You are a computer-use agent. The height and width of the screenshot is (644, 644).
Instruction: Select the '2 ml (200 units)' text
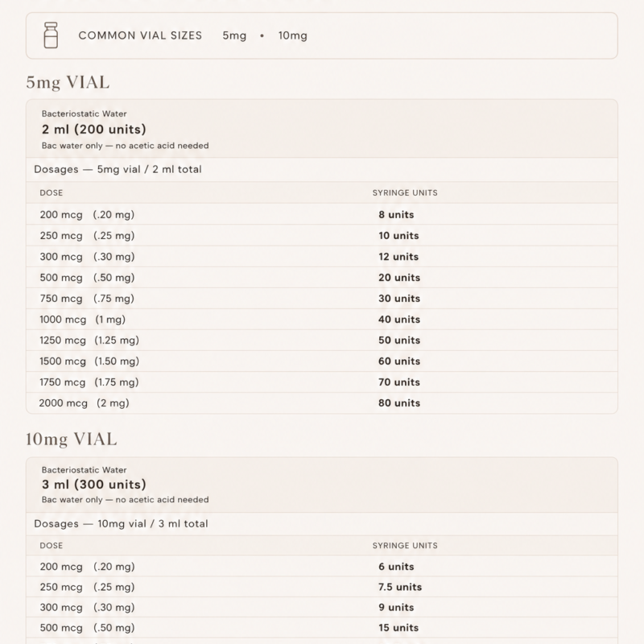click(x=94, y=130)
